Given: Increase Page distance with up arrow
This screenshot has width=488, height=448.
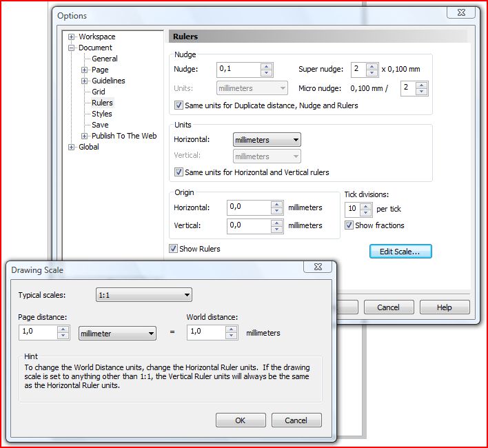Looking at the screenshot, I should pyautogui.click(x=63, y=329).
